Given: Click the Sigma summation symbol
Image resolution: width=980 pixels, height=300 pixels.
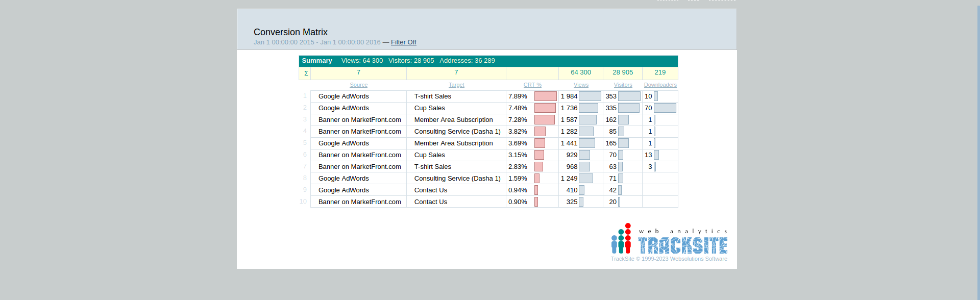Looking at the screenshot, I should click(x=306, y=73).
